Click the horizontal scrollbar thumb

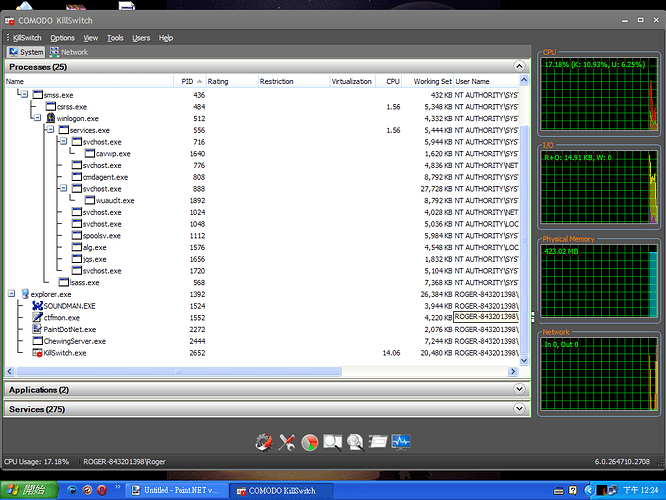point(179,371)
